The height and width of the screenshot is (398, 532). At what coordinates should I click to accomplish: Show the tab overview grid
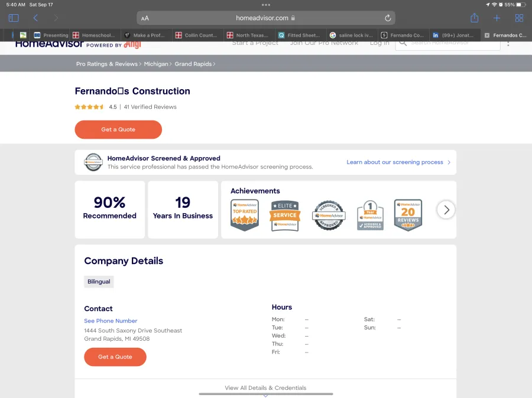[519, 18]
